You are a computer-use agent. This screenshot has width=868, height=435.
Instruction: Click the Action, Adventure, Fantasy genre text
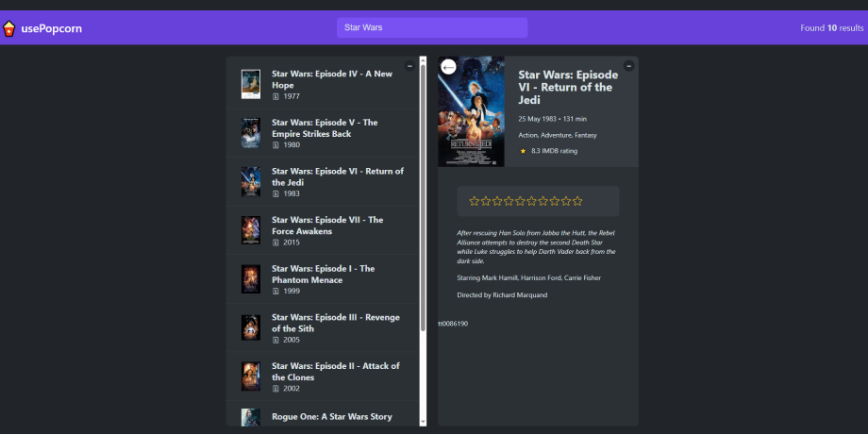[558, 135]
